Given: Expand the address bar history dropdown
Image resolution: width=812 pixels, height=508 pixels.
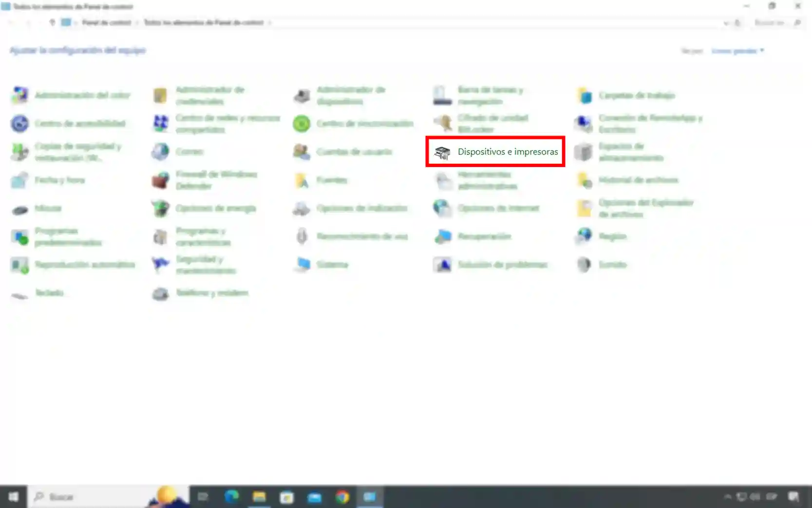Looking at the screenshot, I should 726,23.
